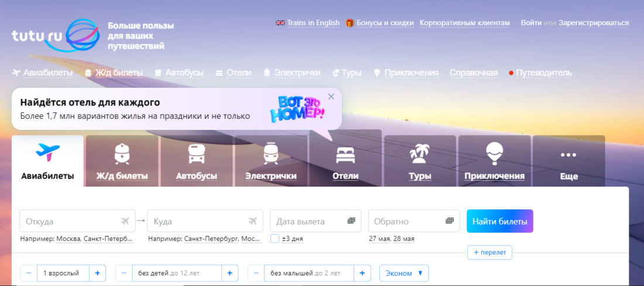The image size is (644, 286).
Task: Open Бонусы и скидки link
Action: 385,23
